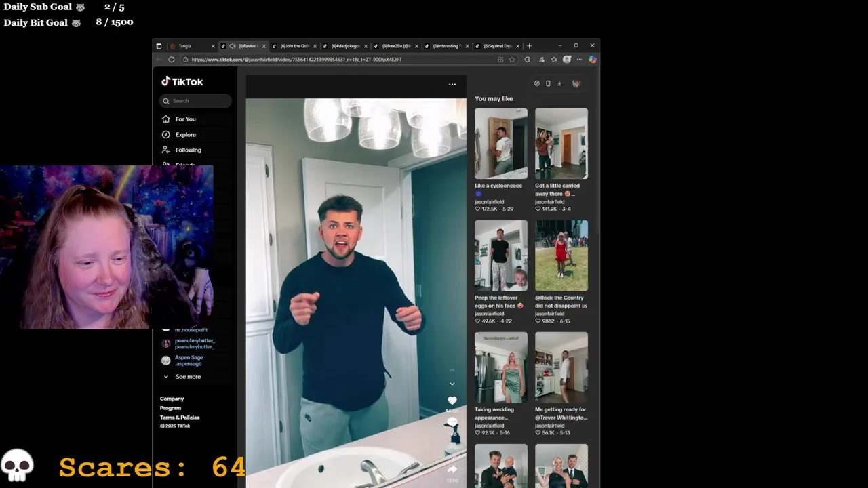Screen dimensions: 868x488
Task: Switch to the '(6)Interesting' tab
Action: pos(447,46)
